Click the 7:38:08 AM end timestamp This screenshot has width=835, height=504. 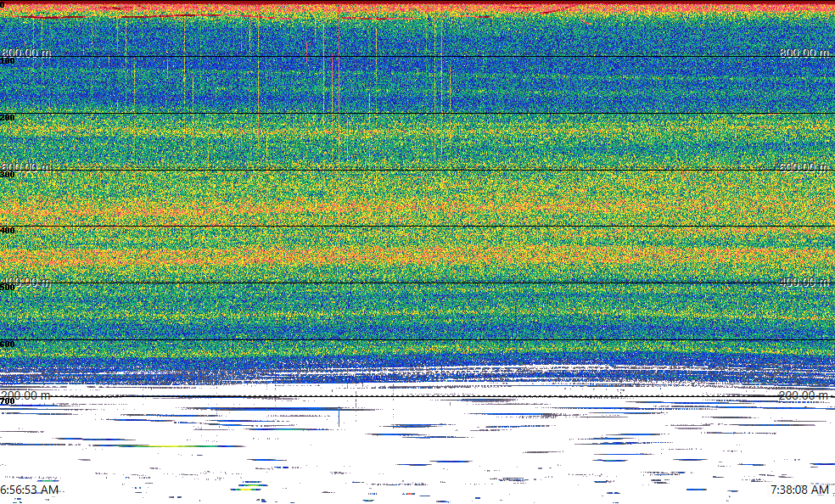pos(800,490)
